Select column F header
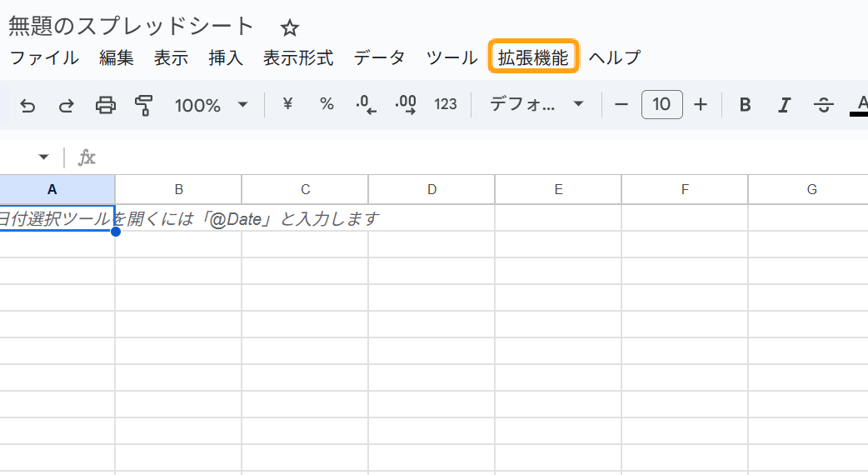This screenshot has height=475, width=868. (x=685, y=189)
